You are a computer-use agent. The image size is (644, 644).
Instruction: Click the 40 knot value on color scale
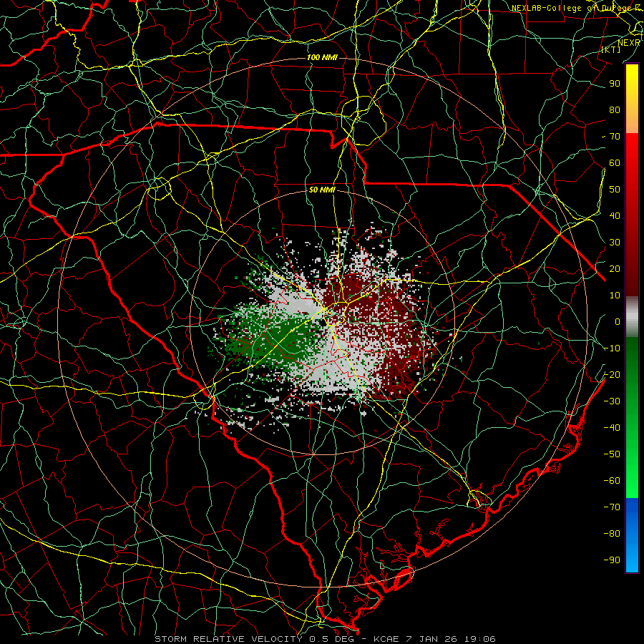(x=615, y=216)
